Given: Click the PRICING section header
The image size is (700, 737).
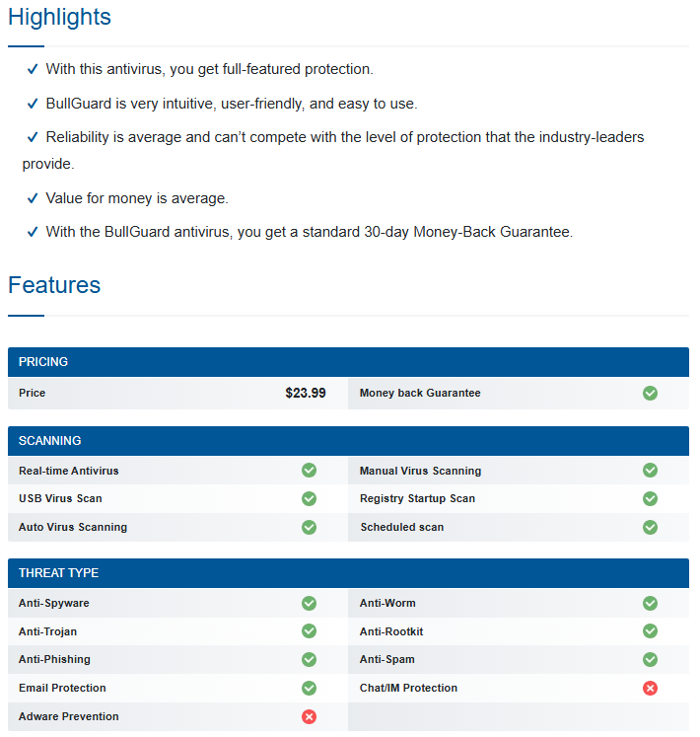Looking at the screenshot, I should pos(348,362).
